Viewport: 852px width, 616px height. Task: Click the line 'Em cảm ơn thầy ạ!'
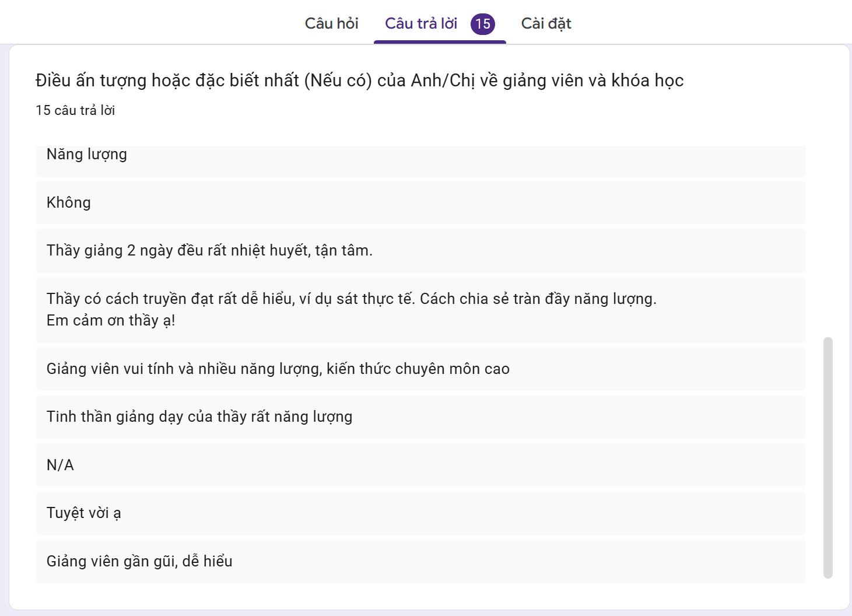[111, 320]
